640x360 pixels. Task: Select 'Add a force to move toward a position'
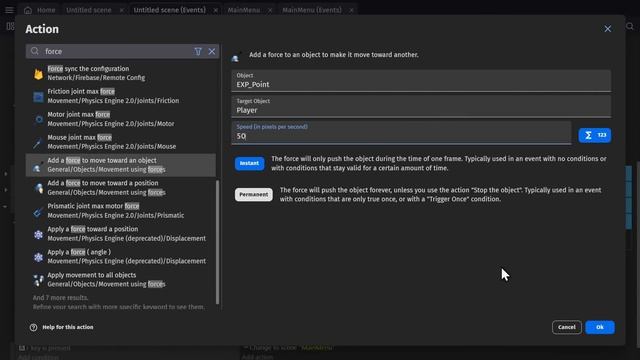pyautogui.click(x=120, y=188)
